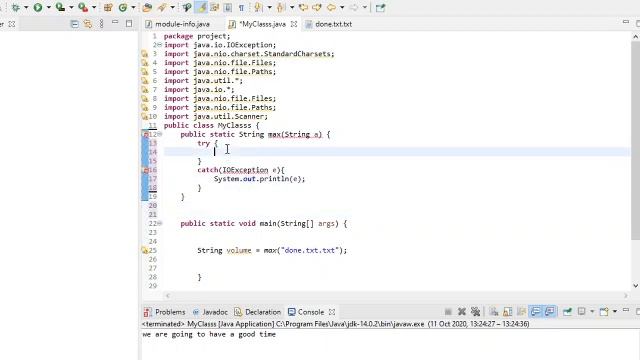Click the error marker on line 16
This screenshot has width=640, height=360.
pyautogui.click(x=145, y=170)
